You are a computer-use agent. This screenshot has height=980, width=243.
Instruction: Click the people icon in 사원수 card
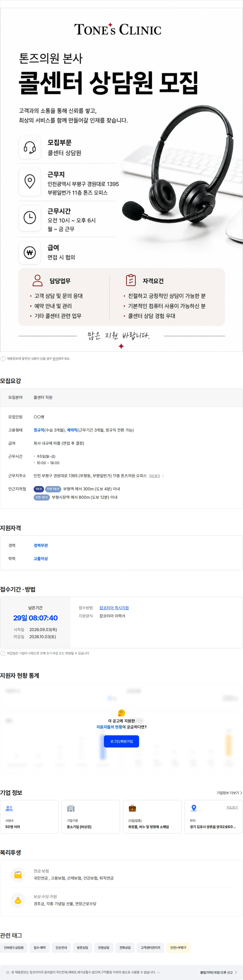[x=10, y=808]
